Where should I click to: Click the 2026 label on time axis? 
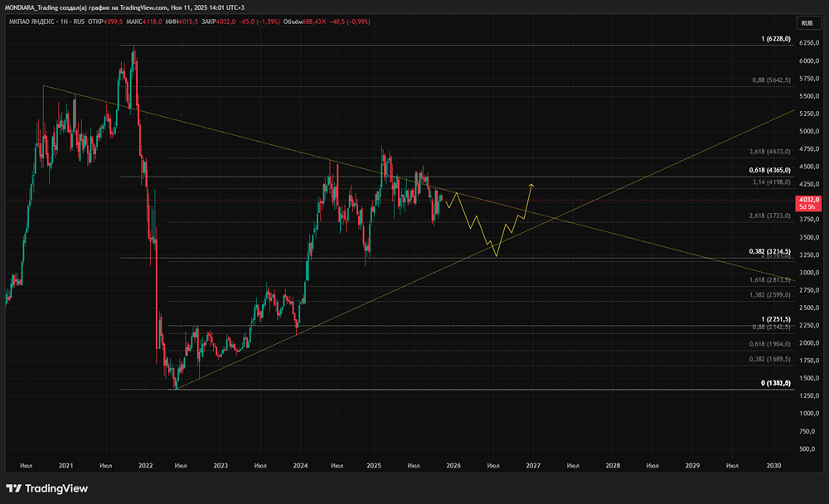(x=453, y=466)
